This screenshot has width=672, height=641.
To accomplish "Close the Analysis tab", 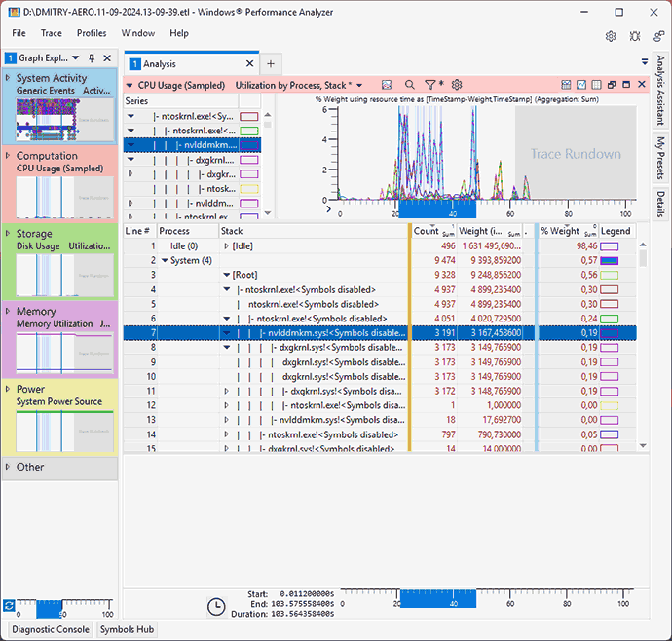I will coord(250,64).
